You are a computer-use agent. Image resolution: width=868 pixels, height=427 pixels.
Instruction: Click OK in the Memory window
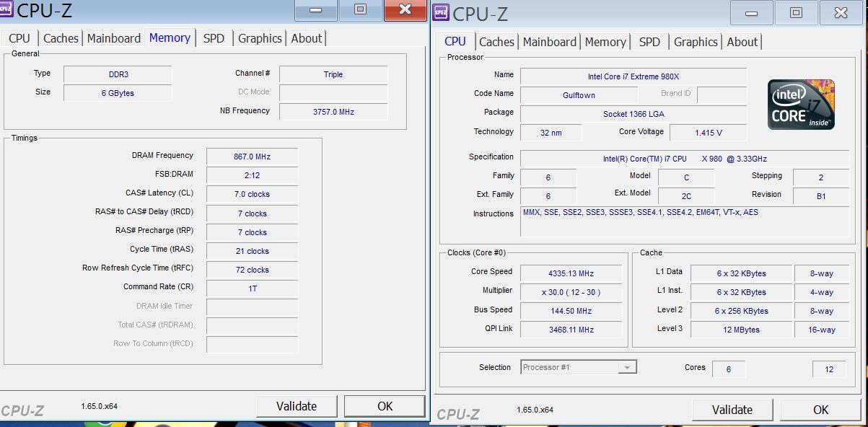pos(385,406)
